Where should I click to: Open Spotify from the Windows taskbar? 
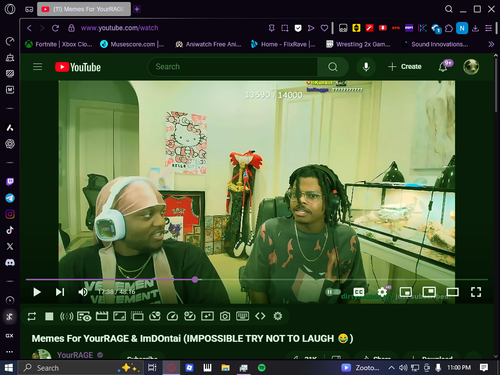(x=262, y=368)
